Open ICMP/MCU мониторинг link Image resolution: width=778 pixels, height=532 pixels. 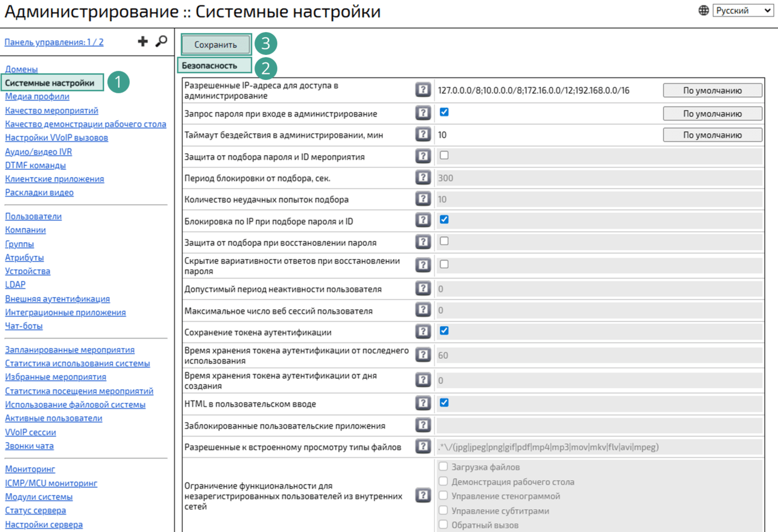[x=51, y=483]
